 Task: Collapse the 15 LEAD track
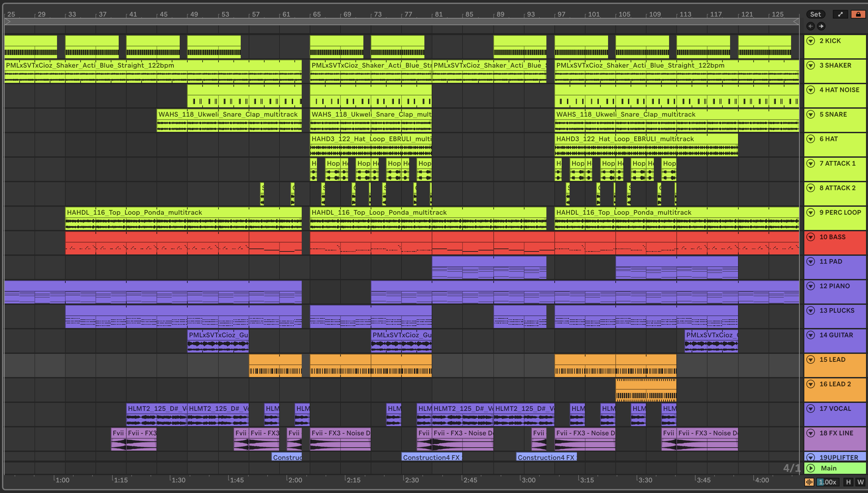pos(811,359)
